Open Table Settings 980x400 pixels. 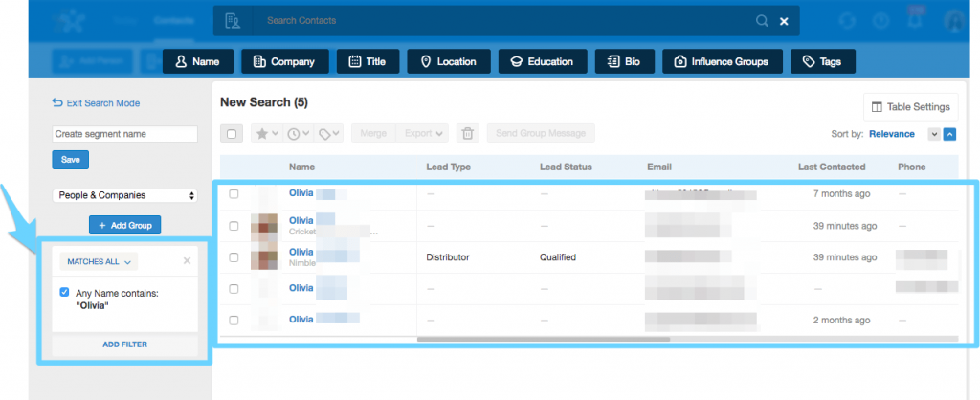click(910, 107)
